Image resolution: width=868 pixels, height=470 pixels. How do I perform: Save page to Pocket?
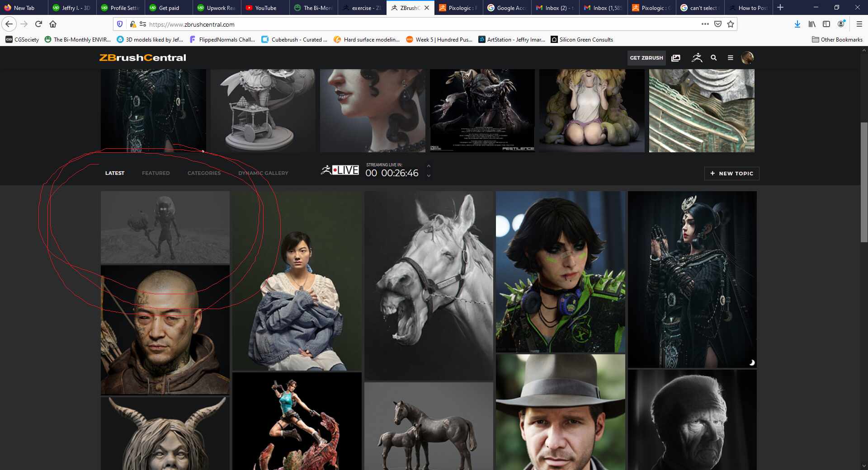[717, 24]
